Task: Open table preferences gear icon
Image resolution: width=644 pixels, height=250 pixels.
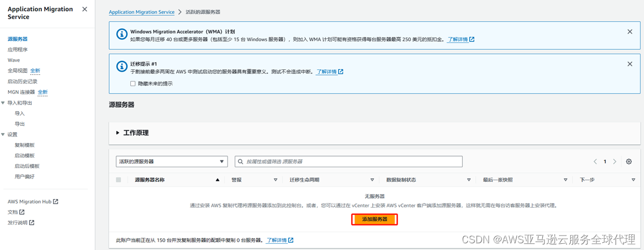Action: coord(628,162)
